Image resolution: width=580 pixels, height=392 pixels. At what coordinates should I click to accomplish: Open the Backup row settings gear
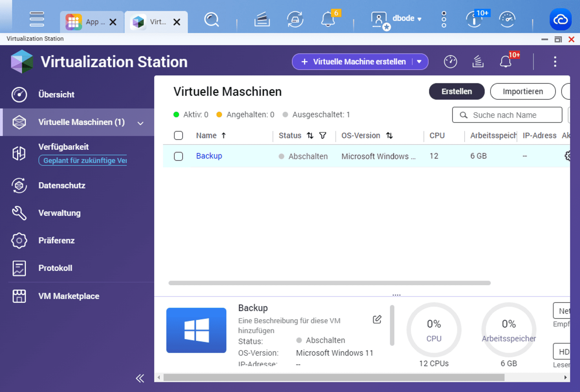pos(567,156)
